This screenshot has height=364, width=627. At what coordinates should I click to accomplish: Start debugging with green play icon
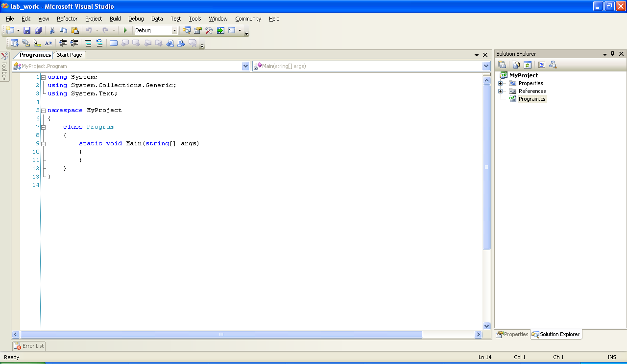pos(125,30)
